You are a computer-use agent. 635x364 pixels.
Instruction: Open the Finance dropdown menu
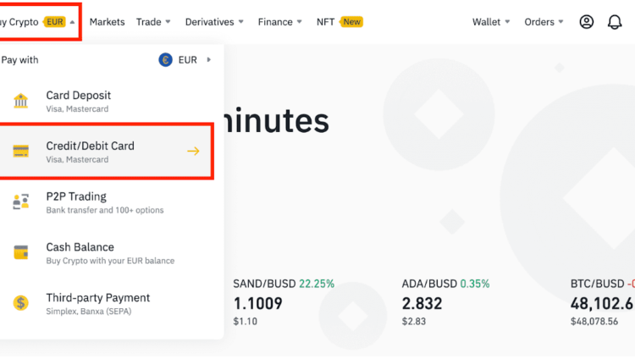280,22
